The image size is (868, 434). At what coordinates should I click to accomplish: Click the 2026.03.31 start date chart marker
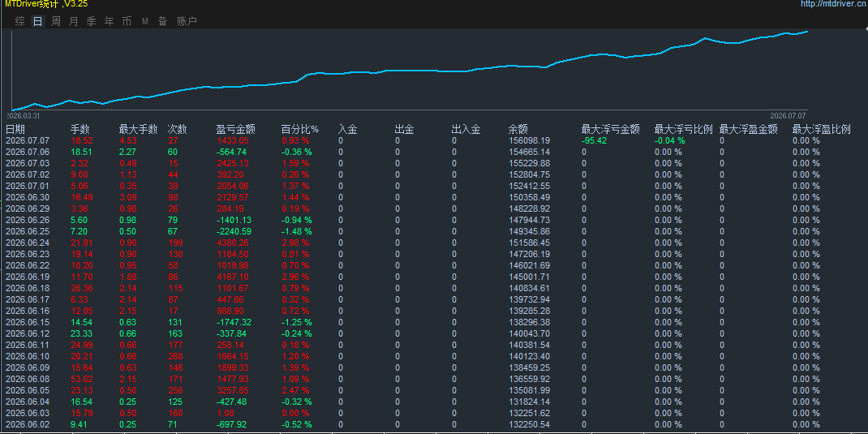24,116
